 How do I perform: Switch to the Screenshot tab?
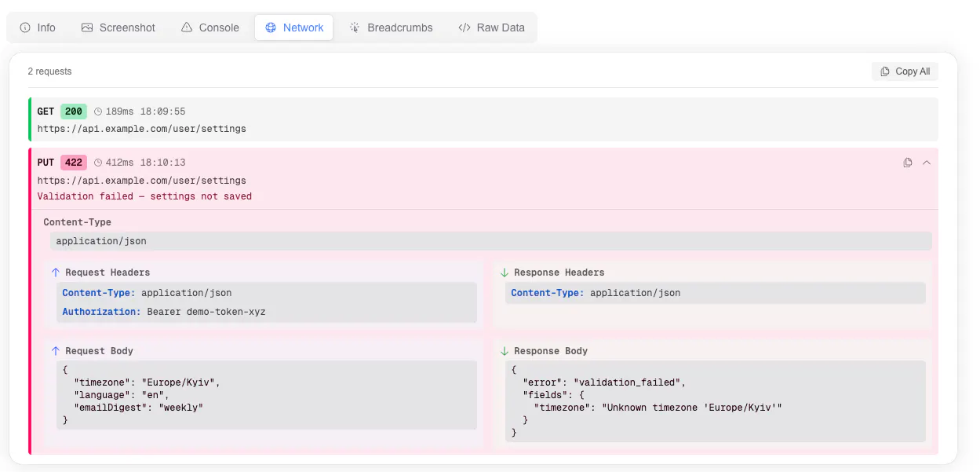click(118, 27)
